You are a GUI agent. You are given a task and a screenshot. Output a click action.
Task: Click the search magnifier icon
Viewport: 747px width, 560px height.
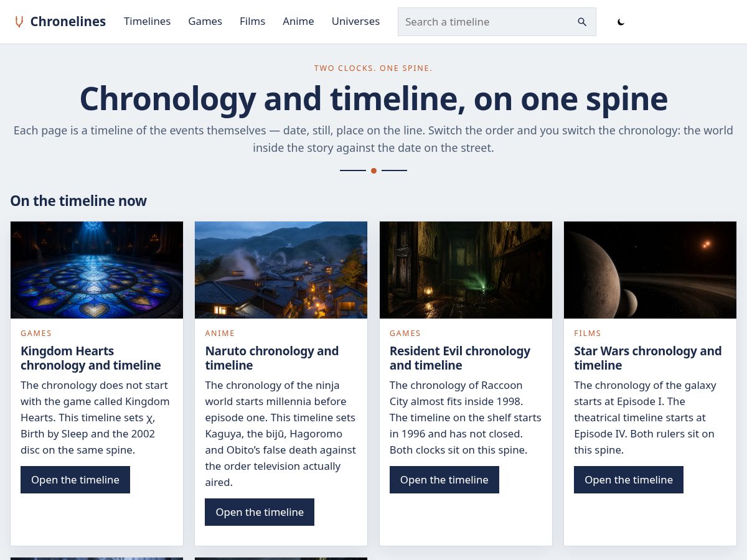click(582, 22)
